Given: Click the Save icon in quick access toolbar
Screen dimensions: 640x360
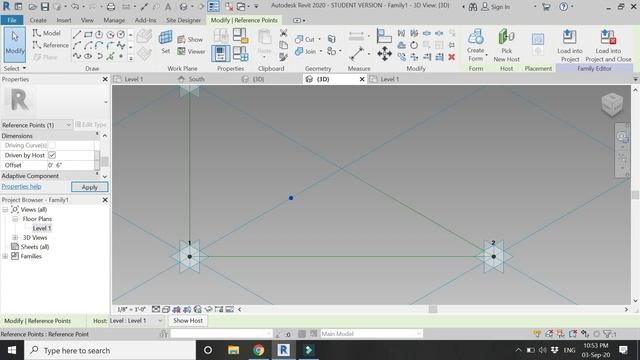Looking at the screenshot, I should (x=44, y=7).
